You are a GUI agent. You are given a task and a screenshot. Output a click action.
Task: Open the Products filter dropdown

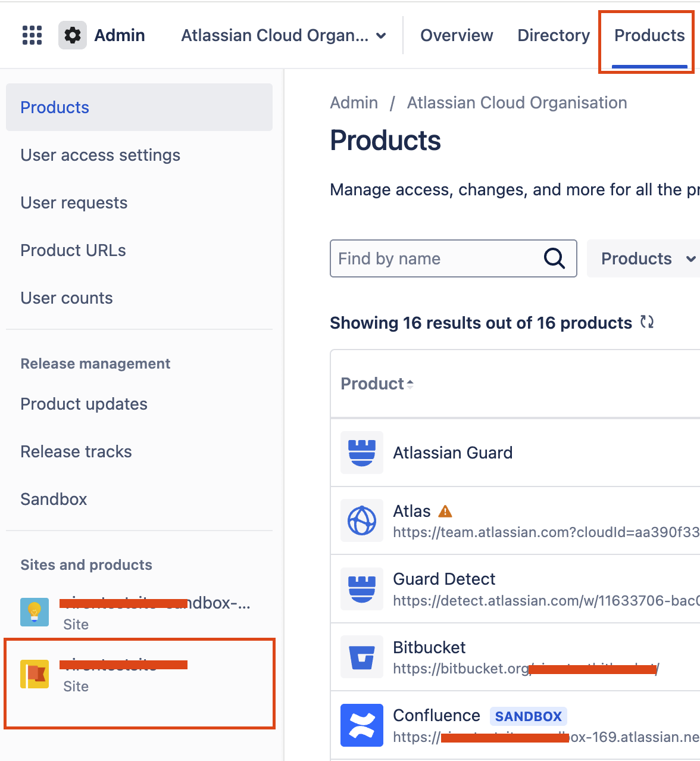(643, 258)
